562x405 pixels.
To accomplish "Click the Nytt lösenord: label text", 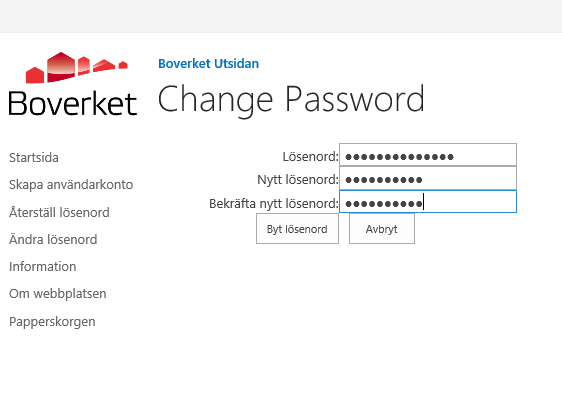I will tap(298, 180).
